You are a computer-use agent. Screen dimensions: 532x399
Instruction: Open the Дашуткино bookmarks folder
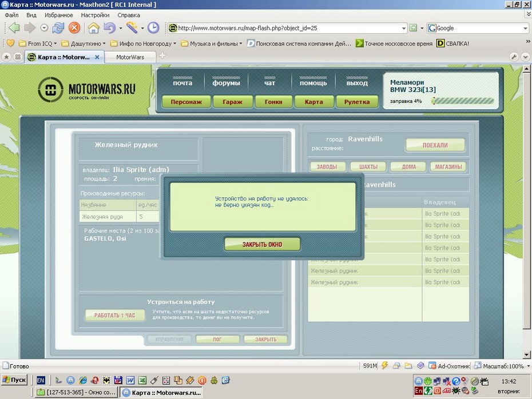coord(84,43)
